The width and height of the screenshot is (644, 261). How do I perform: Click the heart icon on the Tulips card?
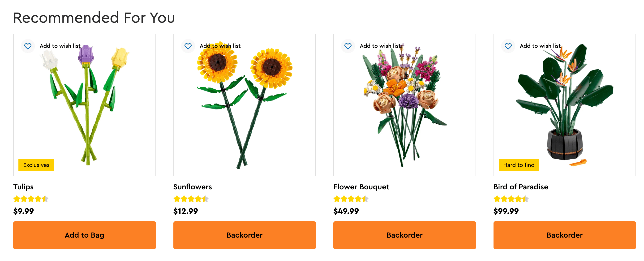click(28, 46)
